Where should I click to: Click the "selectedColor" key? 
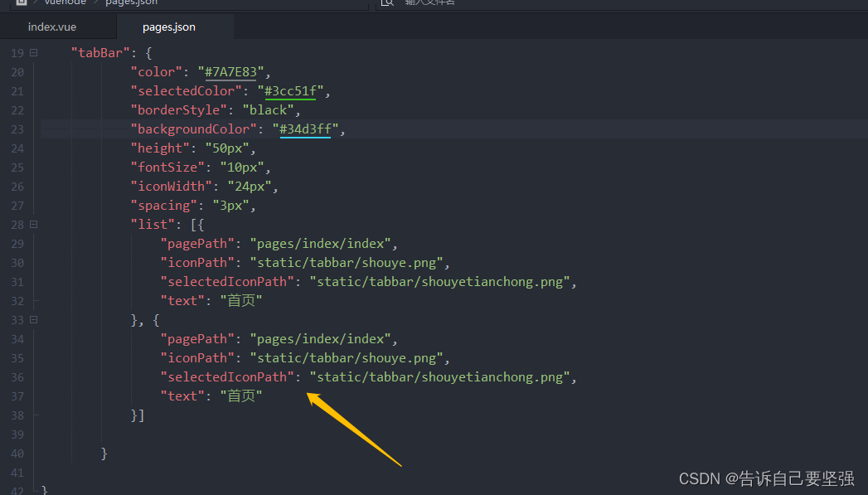tap(186, 91)
